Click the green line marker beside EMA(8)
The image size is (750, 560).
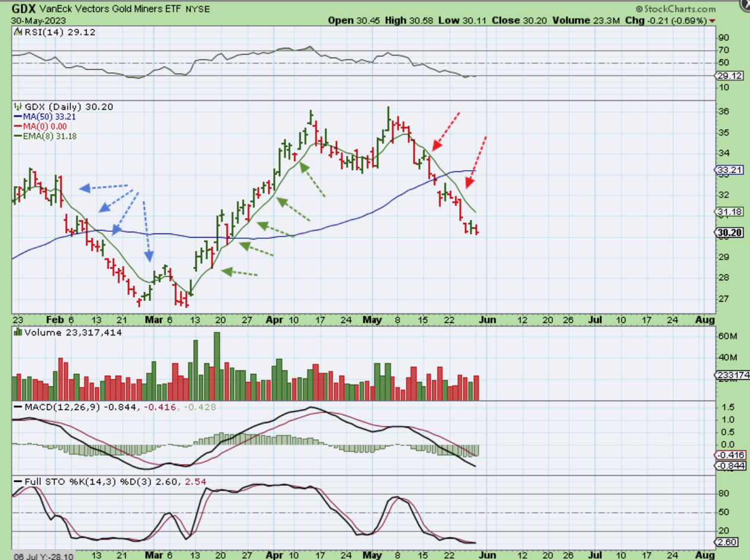[x=17, y=136]
